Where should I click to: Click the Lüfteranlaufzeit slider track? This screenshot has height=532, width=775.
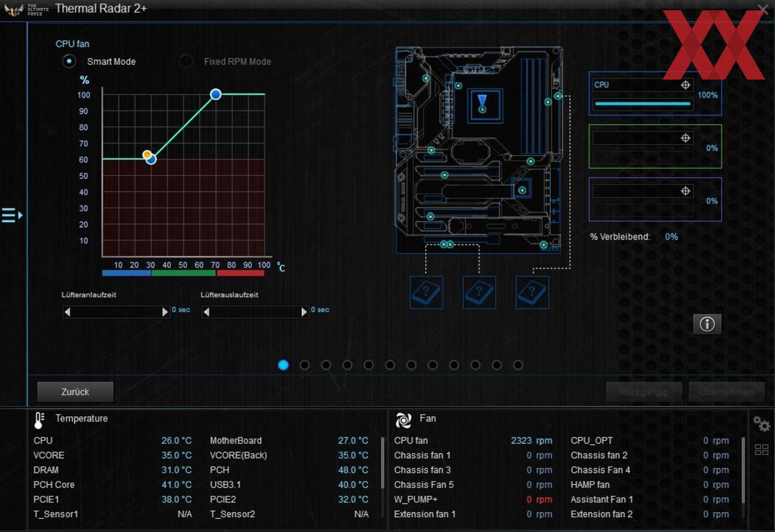pos(116,312)
